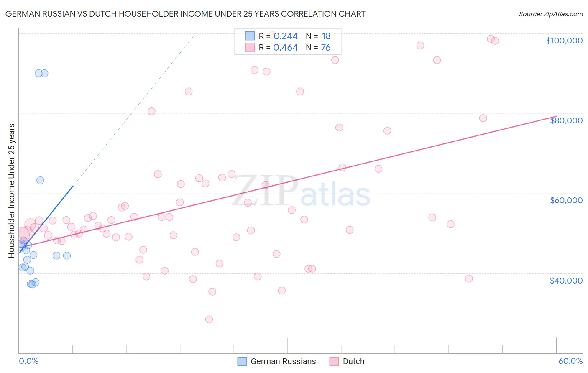The height and width of the screenshot is (373, 588).
Task: Click the N = 18 value in legend
Action: (318, 36)
